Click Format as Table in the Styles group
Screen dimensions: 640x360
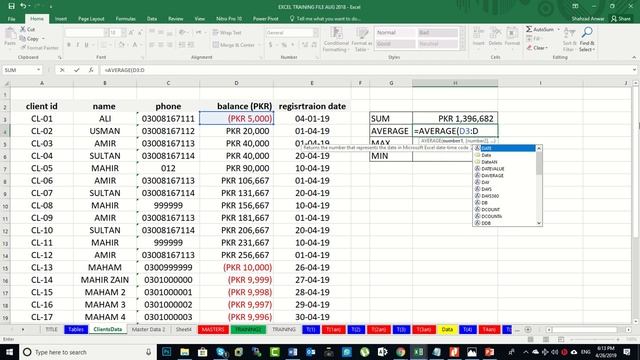[x=361, y=40]
